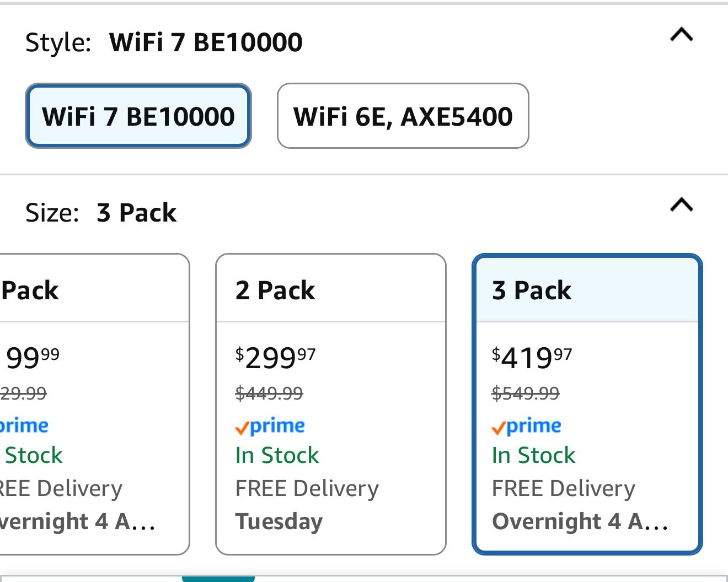The height and width of the screenshot is (582, 728).
Task: Click the prime badge in the leftmost card
Action: tap(24, 426)
